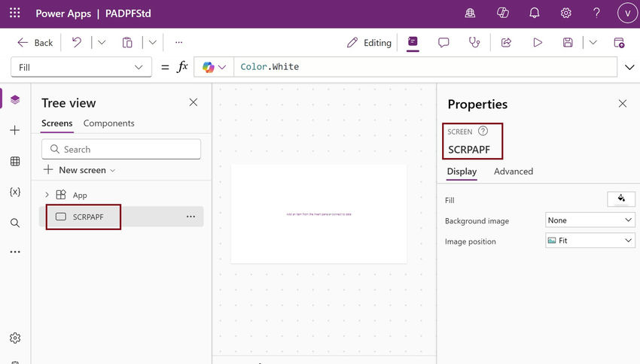Open the app launcher waffle grid

pos(15,13)
